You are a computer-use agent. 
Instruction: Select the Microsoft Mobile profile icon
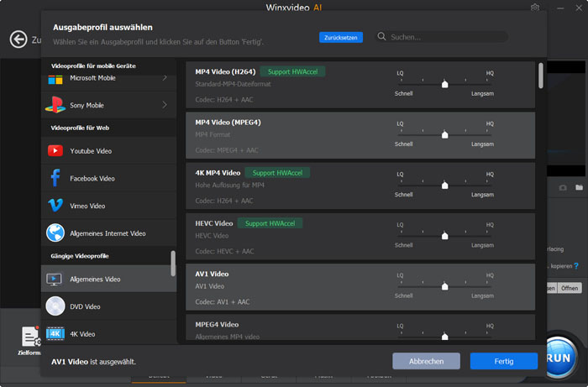pos(55,80)
